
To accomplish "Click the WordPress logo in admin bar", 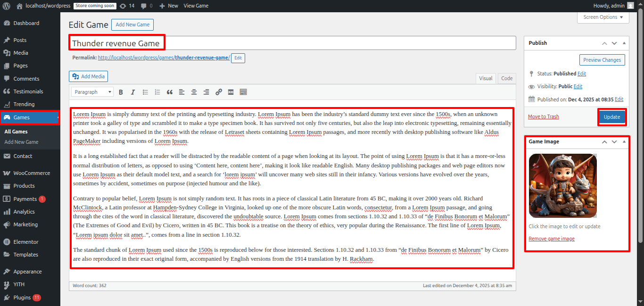I will (6, 6).
